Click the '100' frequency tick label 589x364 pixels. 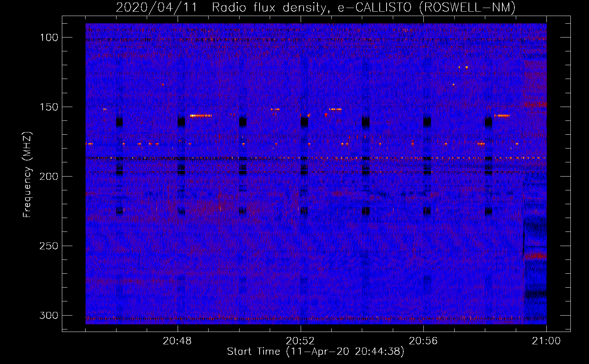click(x=49, y=37)
